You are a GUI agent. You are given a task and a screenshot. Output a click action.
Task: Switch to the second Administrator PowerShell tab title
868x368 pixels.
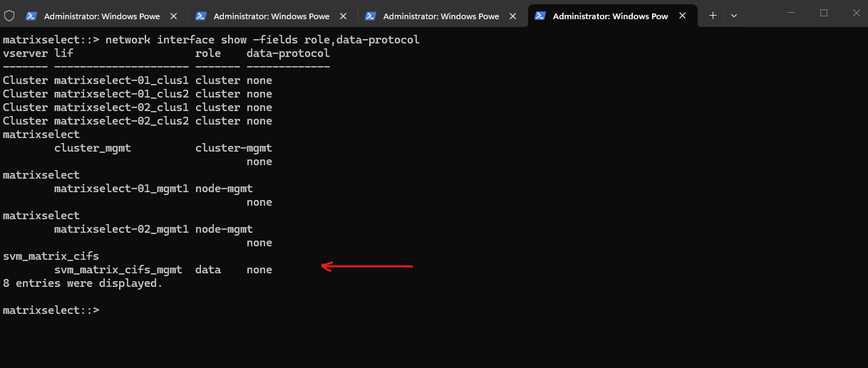[x=271, y=16]
